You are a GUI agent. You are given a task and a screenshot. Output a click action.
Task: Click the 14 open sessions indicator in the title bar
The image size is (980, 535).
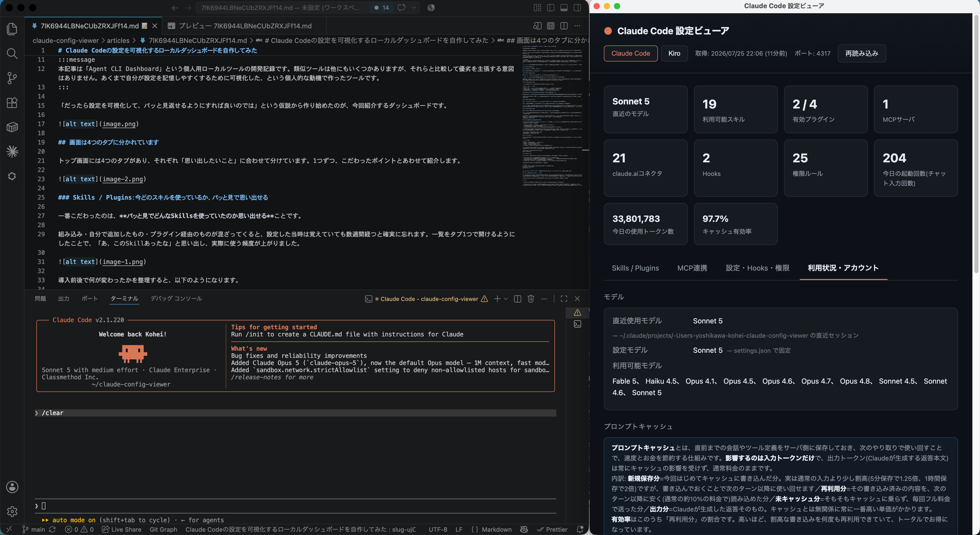(382, 8)
